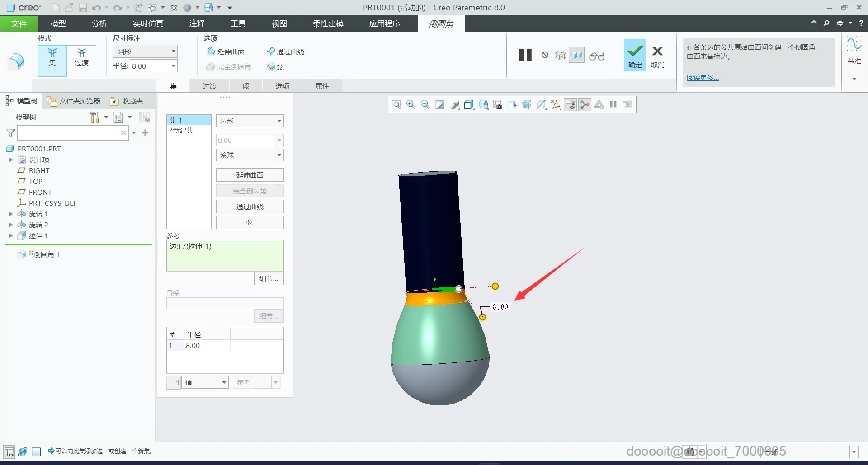Open the 圆形 dimension scheme dropdown in ribbon
Image resolution: width=868 pixels, height=465 pixels.
pos(145,52)
